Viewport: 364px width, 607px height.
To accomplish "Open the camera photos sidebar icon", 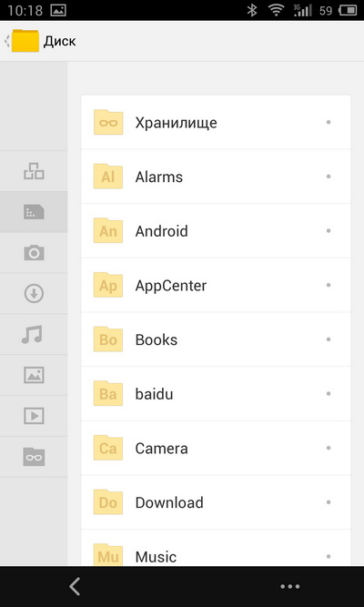I will [x=34, y=252].
